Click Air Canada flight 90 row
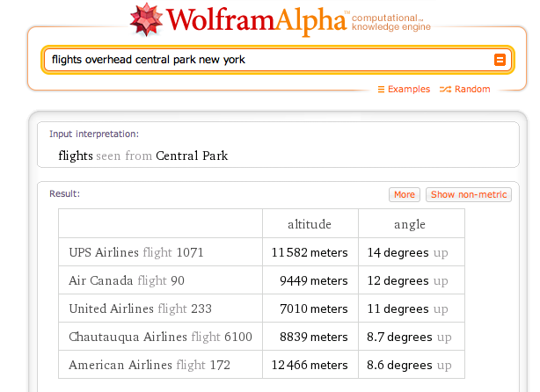 pos(262,280)
